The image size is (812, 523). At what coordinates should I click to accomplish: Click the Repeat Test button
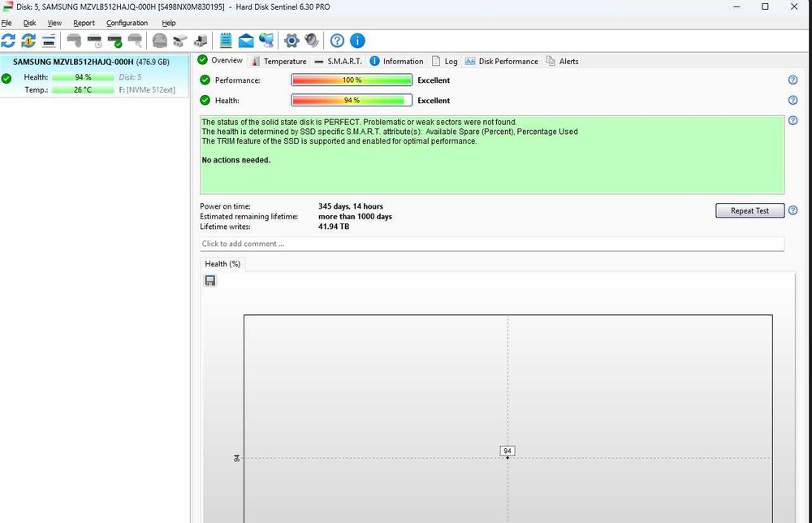point(749,210)
